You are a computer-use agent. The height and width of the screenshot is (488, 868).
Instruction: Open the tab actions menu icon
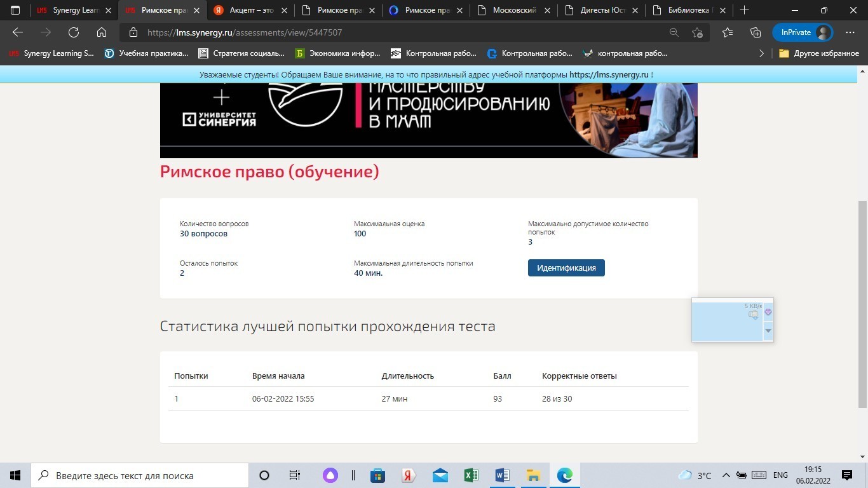click(15, 10)
